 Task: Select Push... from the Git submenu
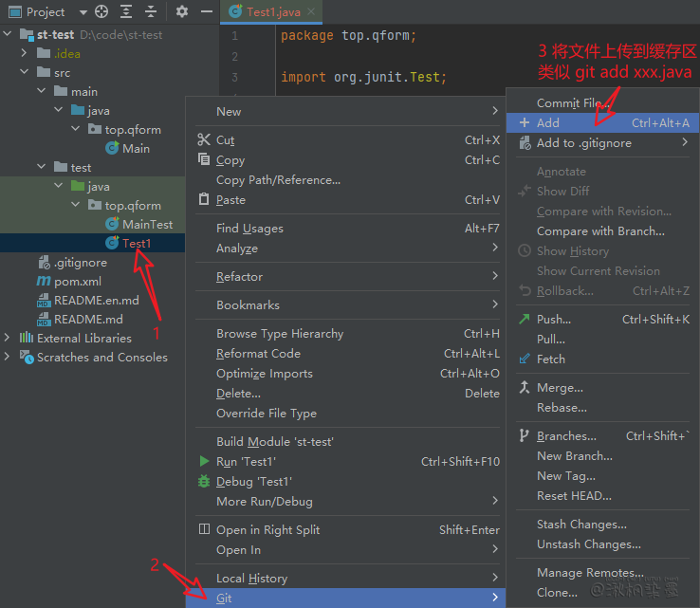pyautogui.click(x=553, y=320)
